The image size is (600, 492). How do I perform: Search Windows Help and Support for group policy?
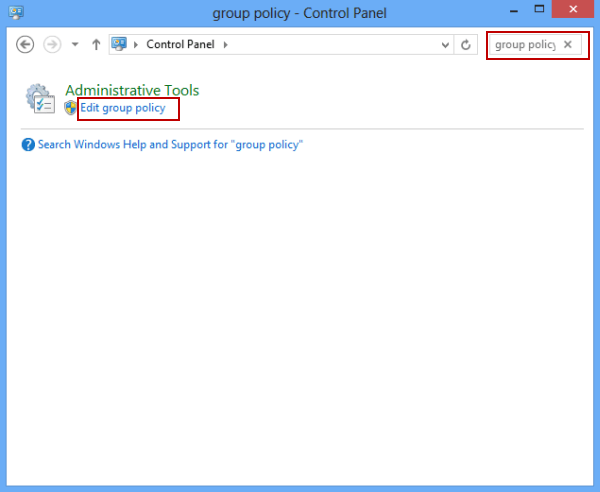coord(170,145)
